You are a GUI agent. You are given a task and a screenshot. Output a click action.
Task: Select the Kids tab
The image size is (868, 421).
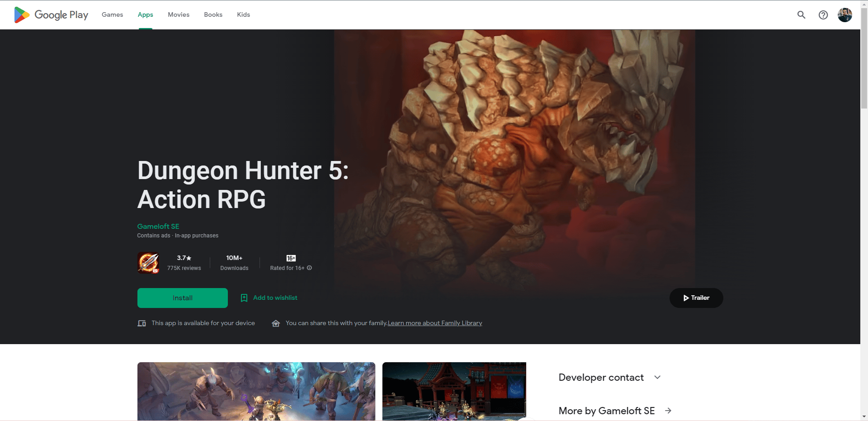[243, 15]
